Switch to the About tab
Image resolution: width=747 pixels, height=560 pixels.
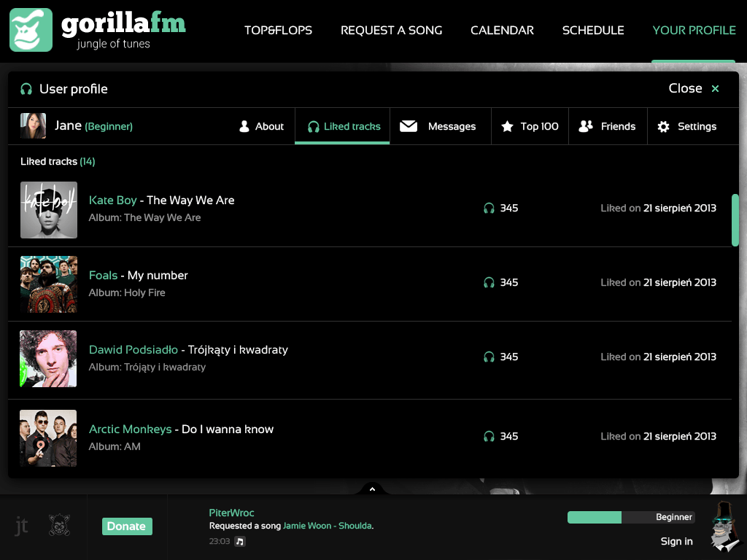click(x=262, y=126)
